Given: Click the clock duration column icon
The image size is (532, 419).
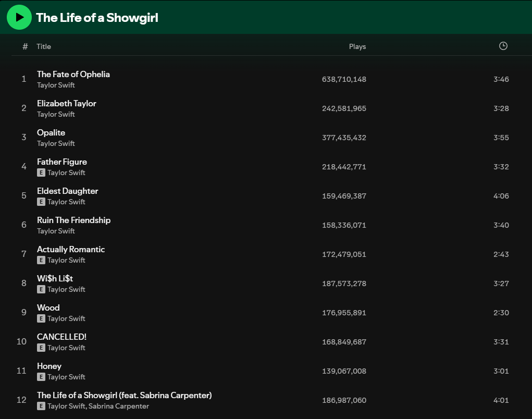Looking at the screenshot, I should pos(503,46).
